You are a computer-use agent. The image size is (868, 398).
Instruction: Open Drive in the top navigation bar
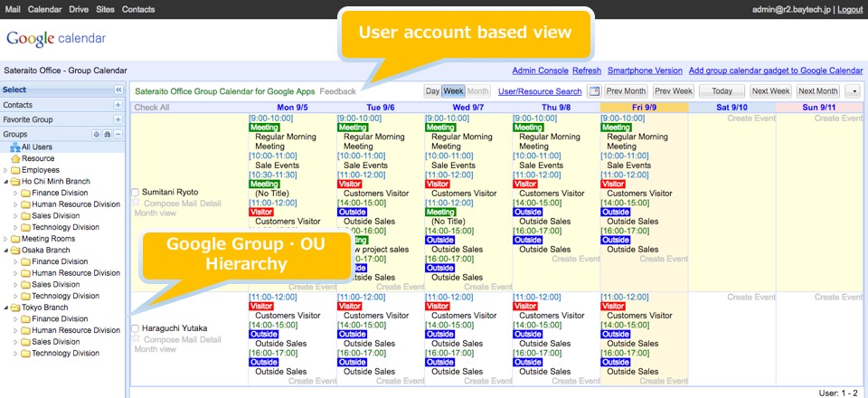(80, 9)
